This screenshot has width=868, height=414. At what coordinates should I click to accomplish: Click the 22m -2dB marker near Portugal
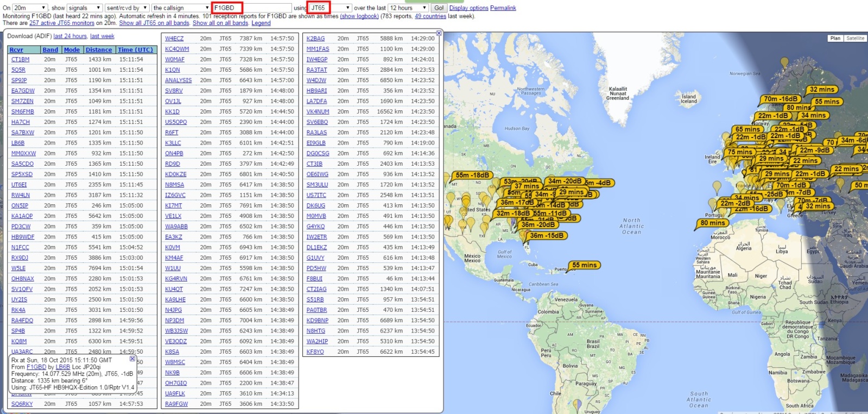point(734,203)
